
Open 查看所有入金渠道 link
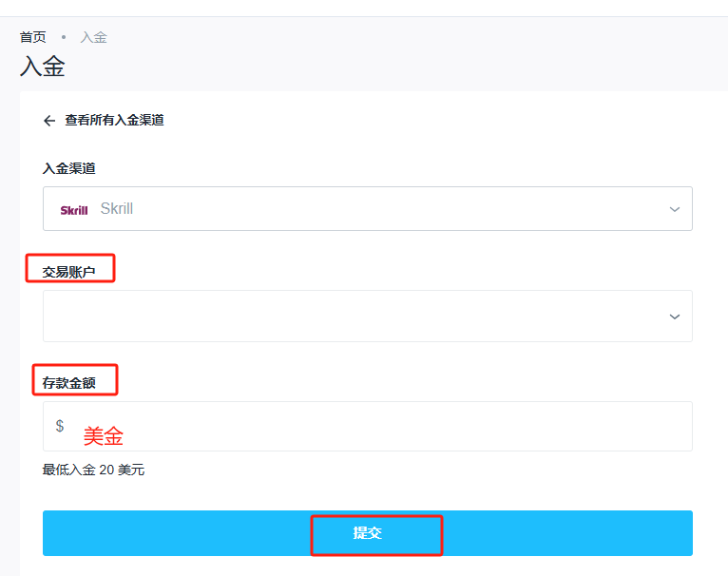[114, 121]
